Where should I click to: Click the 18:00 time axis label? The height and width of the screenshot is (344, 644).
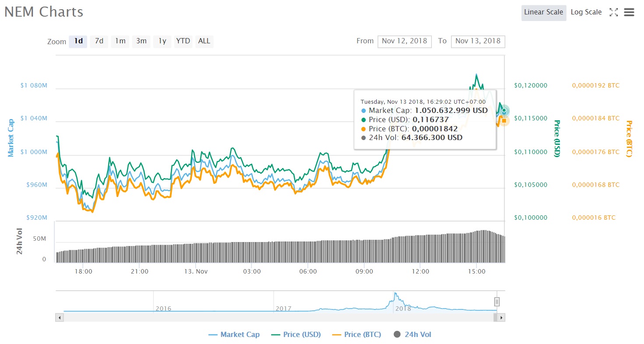coord(83,271)
